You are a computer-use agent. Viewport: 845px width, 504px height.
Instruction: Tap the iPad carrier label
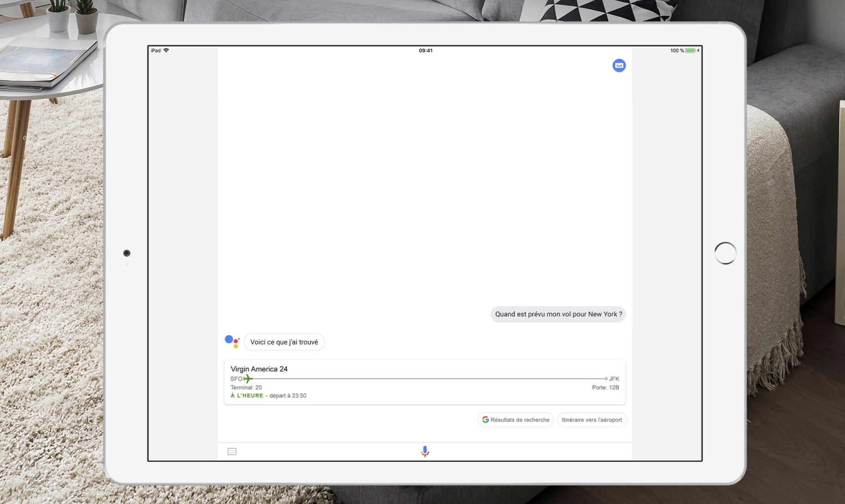point(156,51)
